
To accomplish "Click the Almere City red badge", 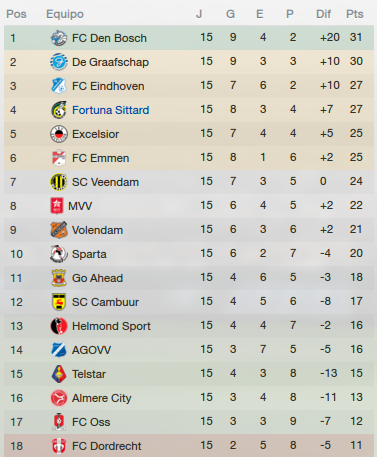I will pyautogui.click(x=59, y=398).
